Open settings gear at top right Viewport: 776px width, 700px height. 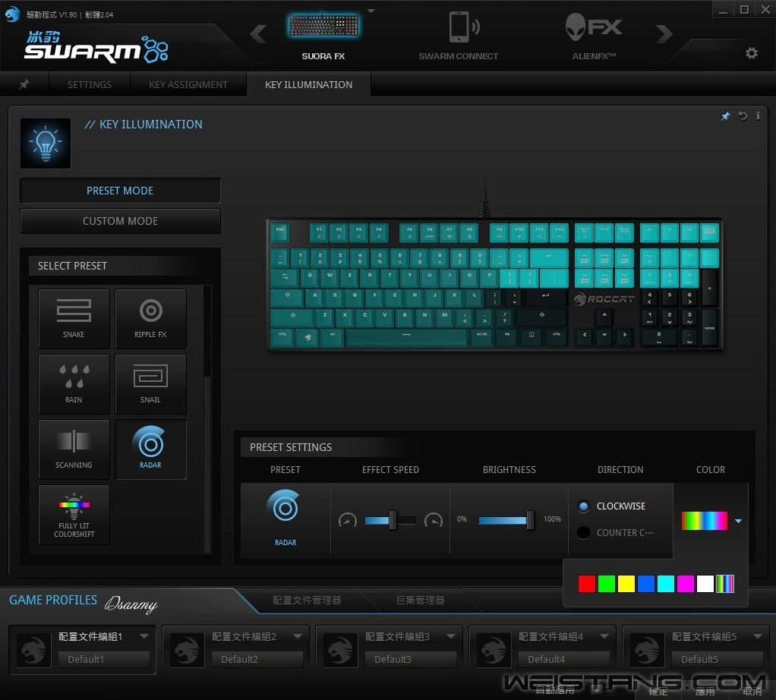(751, 52)
